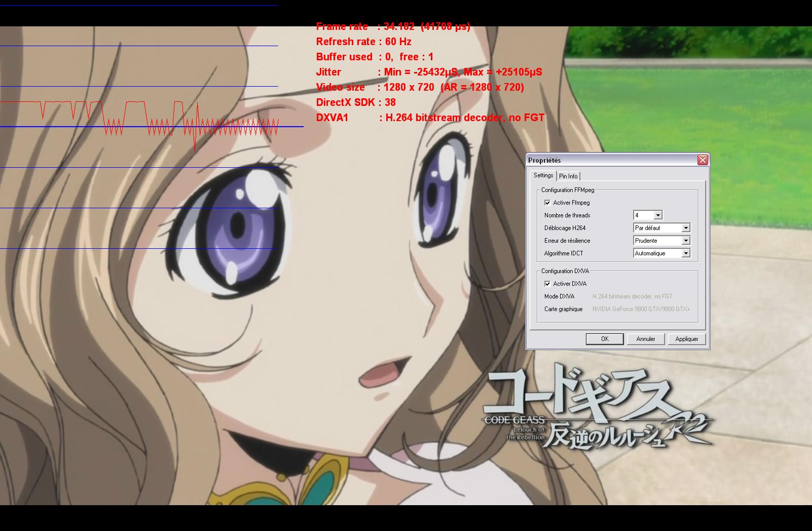This screenshot has height=531, width=812.
Task: Click the 'Configuration DXVA' group label
Action: tap(565, 271)
